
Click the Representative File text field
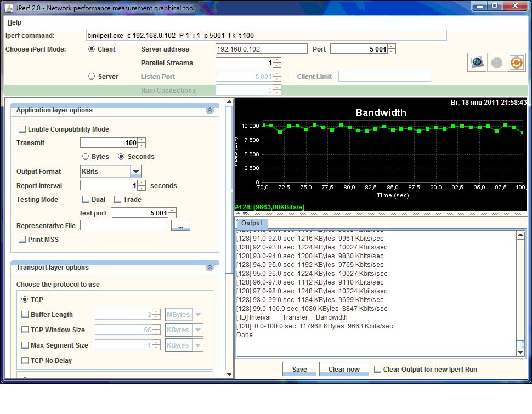123,225
